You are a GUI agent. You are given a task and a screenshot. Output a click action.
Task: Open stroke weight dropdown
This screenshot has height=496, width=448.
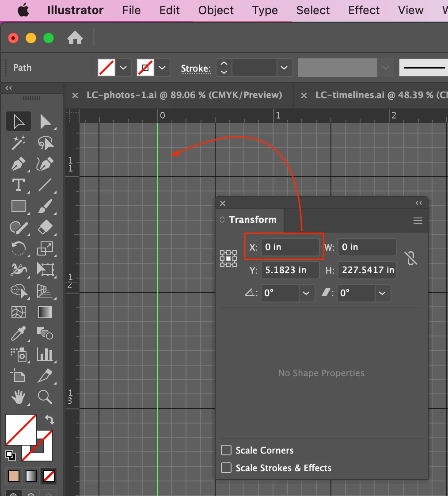coord(284,68)
